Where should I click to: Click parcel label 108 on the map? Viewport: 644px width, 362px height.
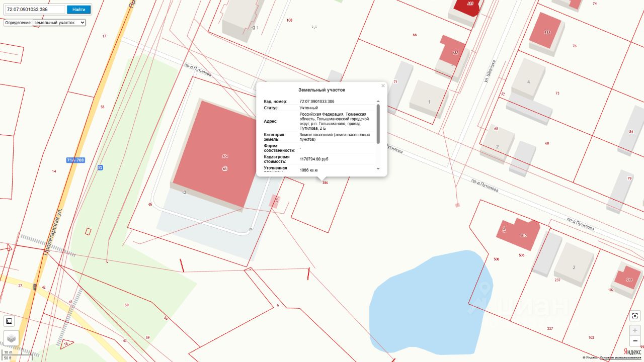coord(289,20)
